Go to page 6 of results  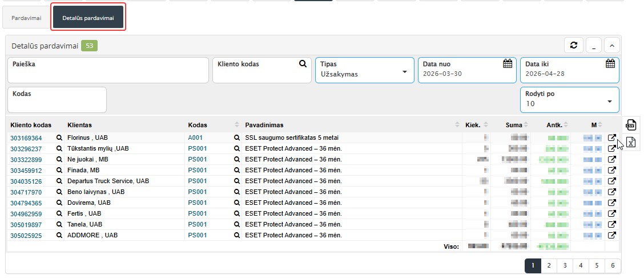[x=613, y=265]
